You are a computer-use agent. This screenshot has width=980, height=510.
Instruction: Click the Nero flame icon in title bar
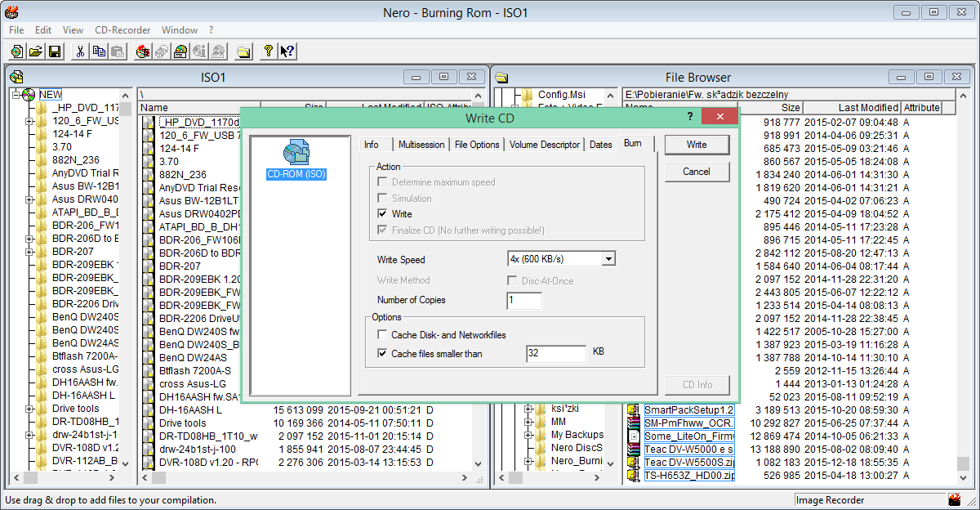click(x=10, y=12)
